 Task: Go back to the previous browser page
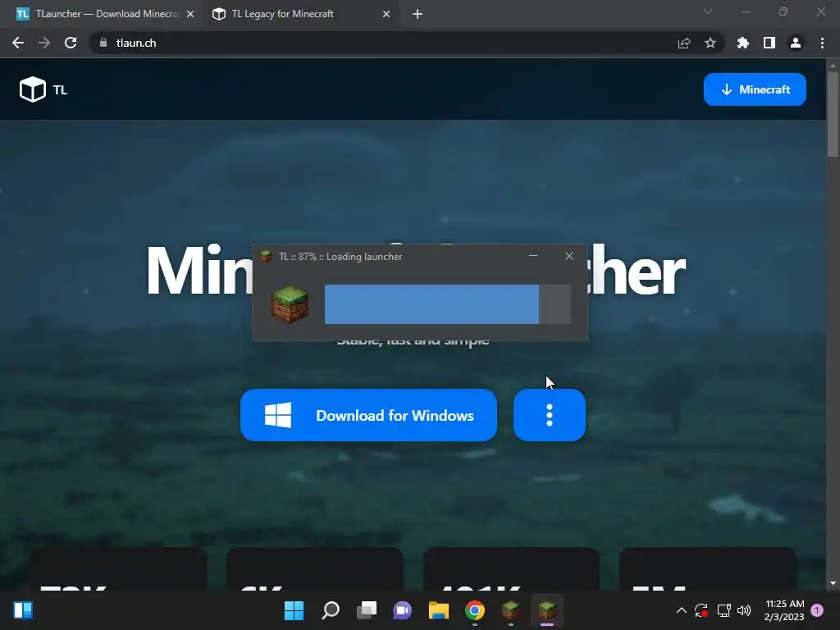(18, 43)
